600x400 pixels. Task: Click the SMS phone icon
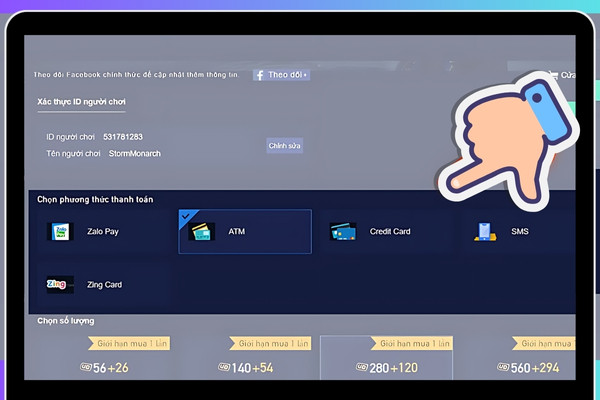coord(485,232)
